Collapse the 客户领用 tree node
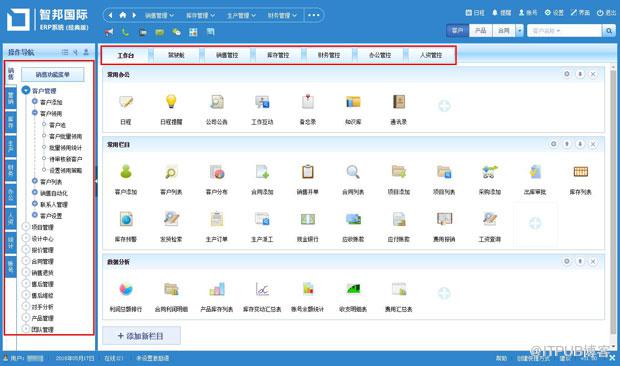Image resolution: width=620 pixels, height=366 pixels. [x=34, y=113]
